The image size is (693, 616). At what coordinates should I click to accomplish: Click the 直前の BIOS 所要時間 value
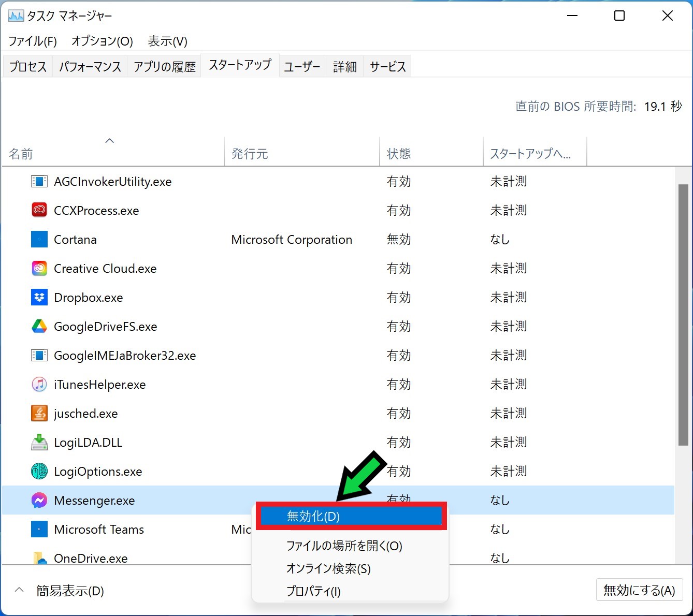click(x=663, y=106)
